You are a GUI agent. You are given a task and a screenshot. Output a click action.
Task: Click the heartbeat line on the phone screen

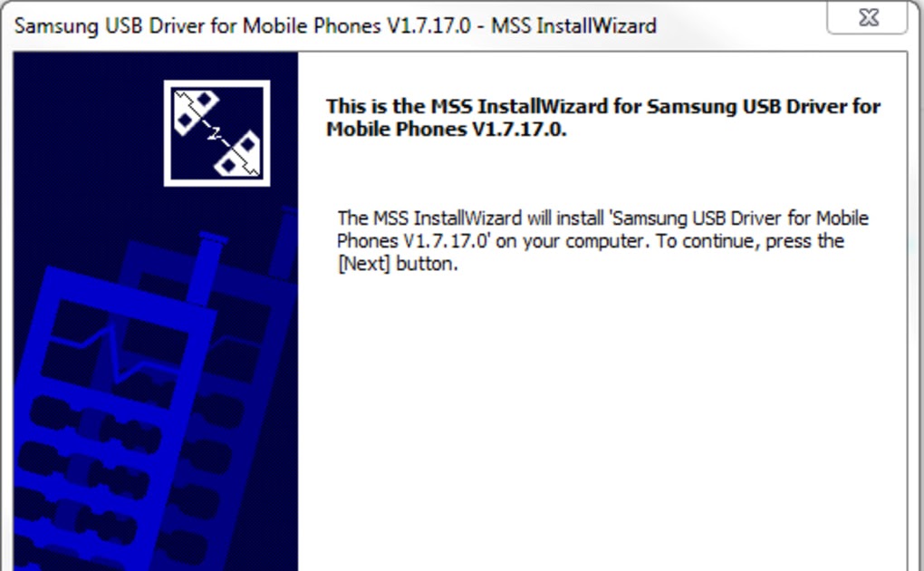pos(118,353)
